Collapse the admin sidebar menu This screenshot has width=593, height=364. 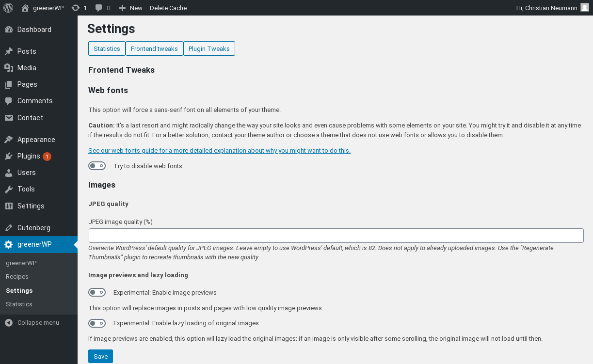coord(32,322)
